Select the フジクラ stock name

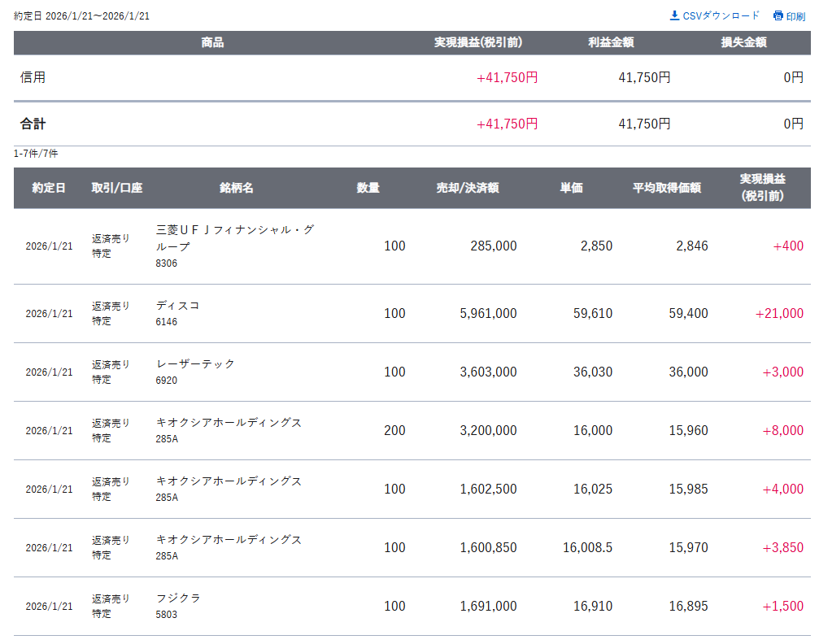coord(177,598)
